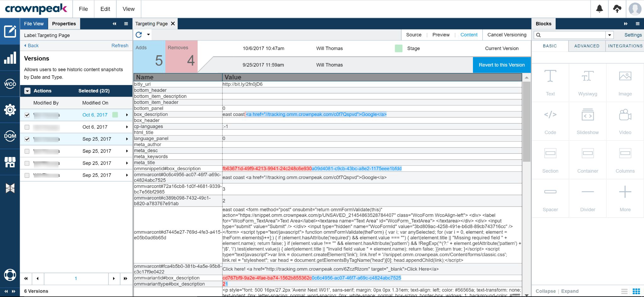644x297 pixels.
Task: Click the cloud upload icon
Action: (617, 9)
